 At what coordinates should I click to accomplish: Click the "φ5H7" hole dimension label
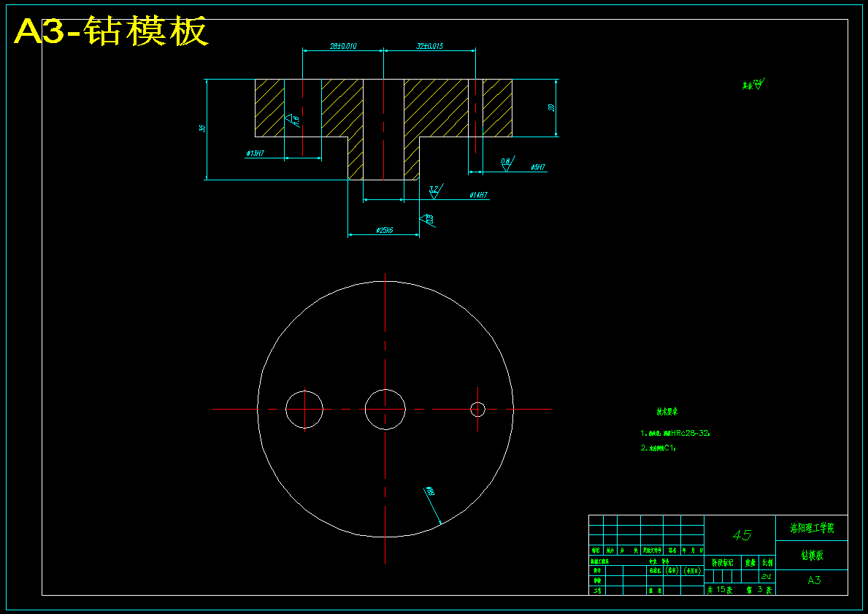pyautogui.click(x=538, y=167)
